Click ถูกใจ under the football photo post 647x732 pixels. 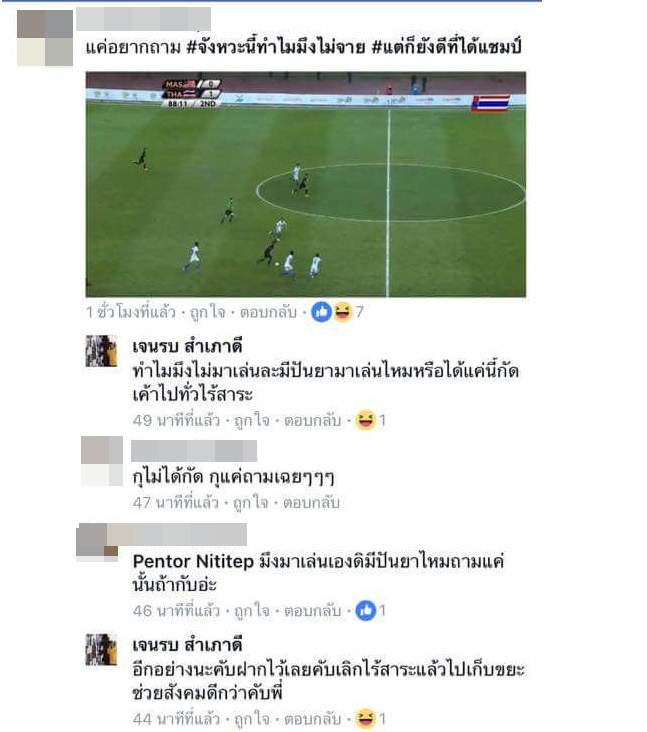point(207,312)
